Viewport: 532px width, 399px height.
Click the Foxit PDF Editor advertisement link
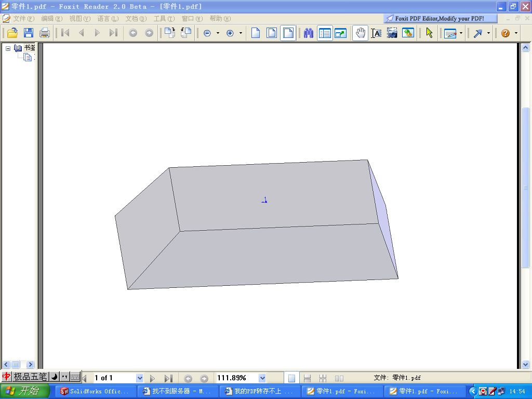[x=440, y=18]
